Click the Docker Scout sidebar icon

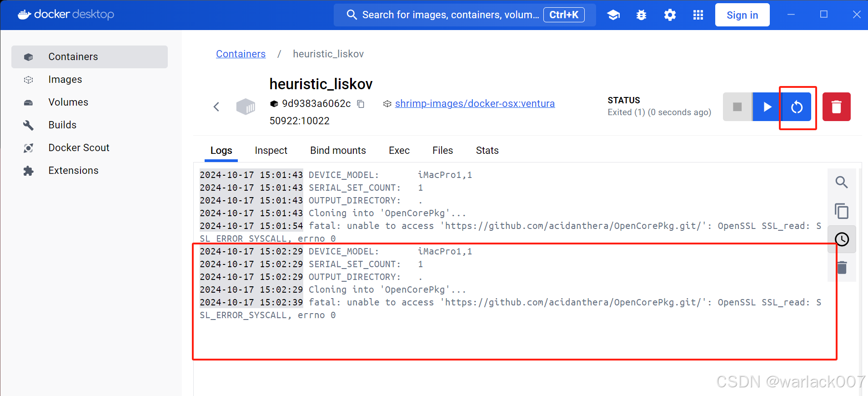pyautogui.click(x=29, y=148)
